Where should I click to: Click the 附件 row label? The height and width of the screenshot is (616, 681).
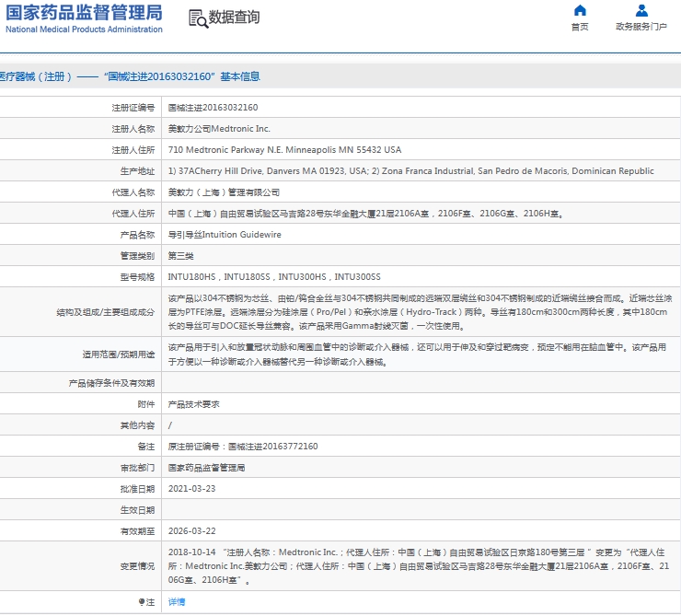(146, 404)
